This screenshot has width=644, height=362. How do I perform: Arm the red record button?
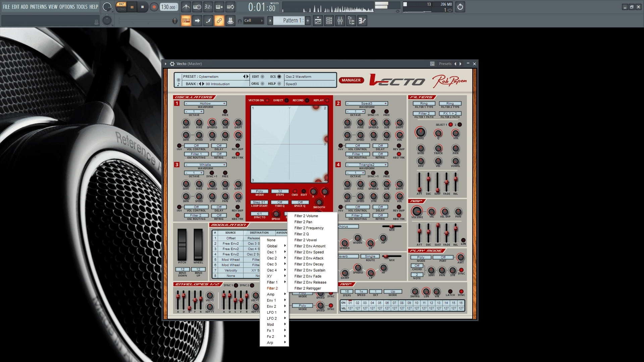(154, 7)
